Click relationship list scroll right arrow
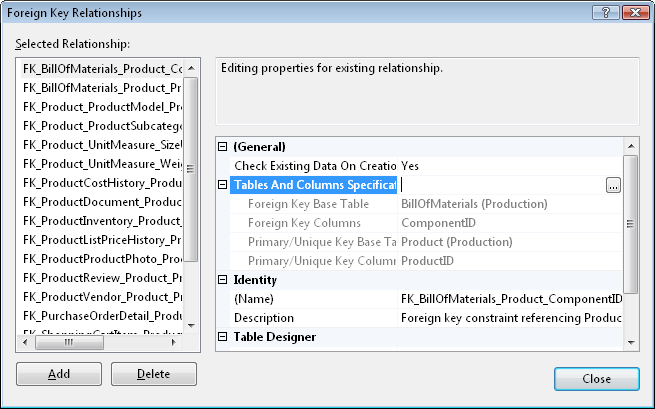The height and width of the screenshot is (409, 655). pos(174,342)
